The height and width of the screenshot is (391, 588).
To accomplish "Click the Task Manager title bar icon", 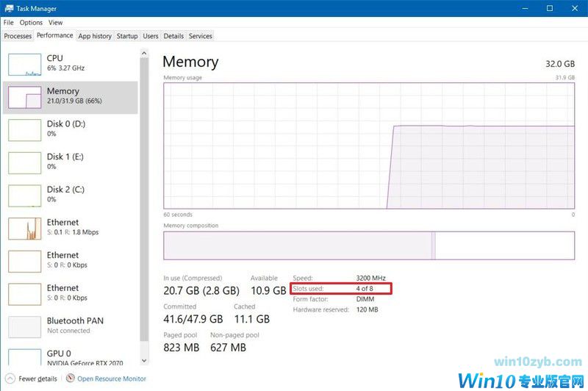I will (x=8, y=8).
